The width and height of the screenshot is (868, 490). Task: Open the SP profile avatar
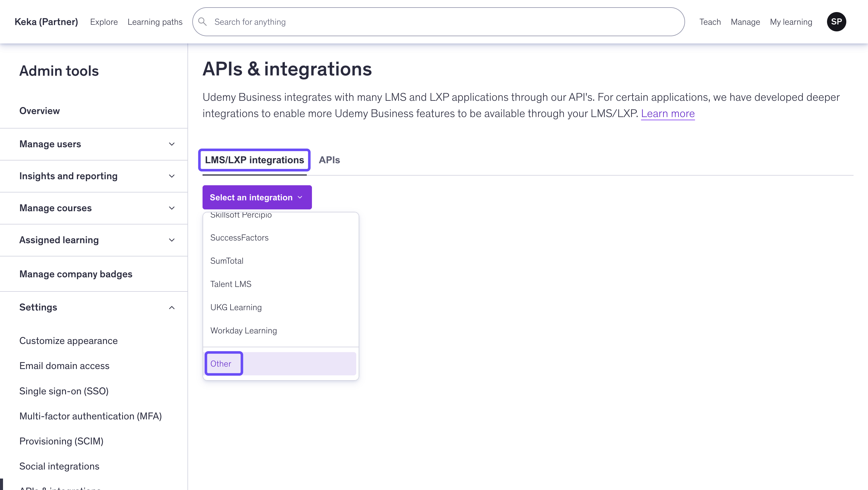[836, 22]
